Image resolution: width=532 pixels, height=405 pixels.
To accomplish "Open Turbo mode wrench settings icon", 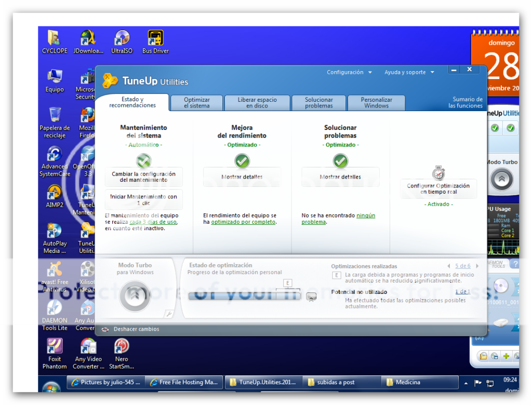I will click(169, 314).
